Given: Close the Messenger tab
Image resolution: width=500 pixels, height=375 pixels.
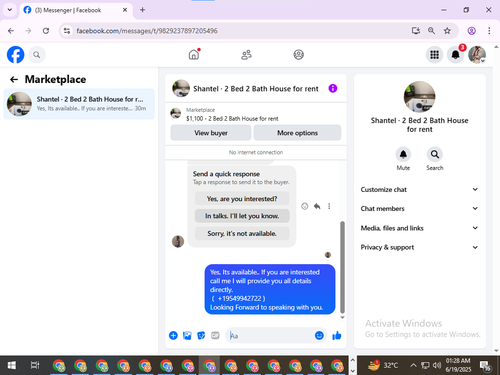Looking at the screenshot, I should click(125, 10).
